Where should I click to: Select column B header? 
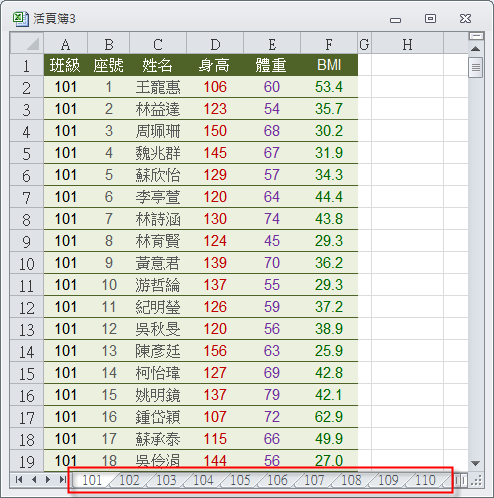pyautogui.click(x=109, y=43)
